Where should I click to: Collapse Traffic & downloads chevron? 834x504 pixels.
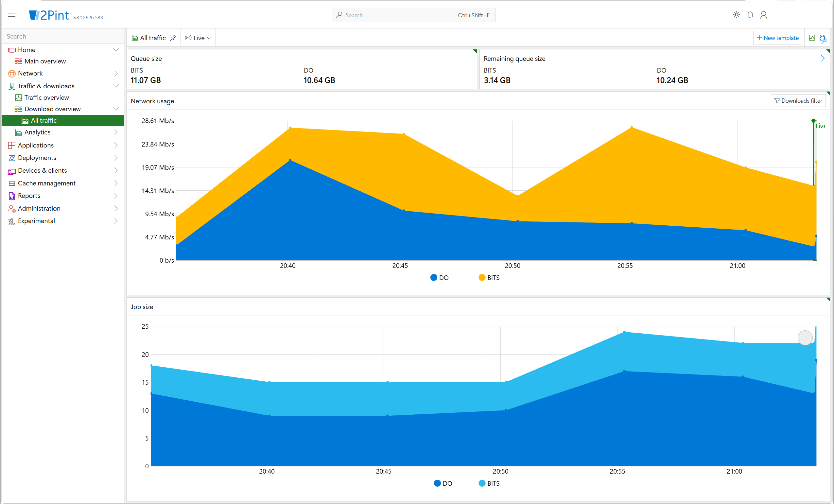click(x=116, y=86)
